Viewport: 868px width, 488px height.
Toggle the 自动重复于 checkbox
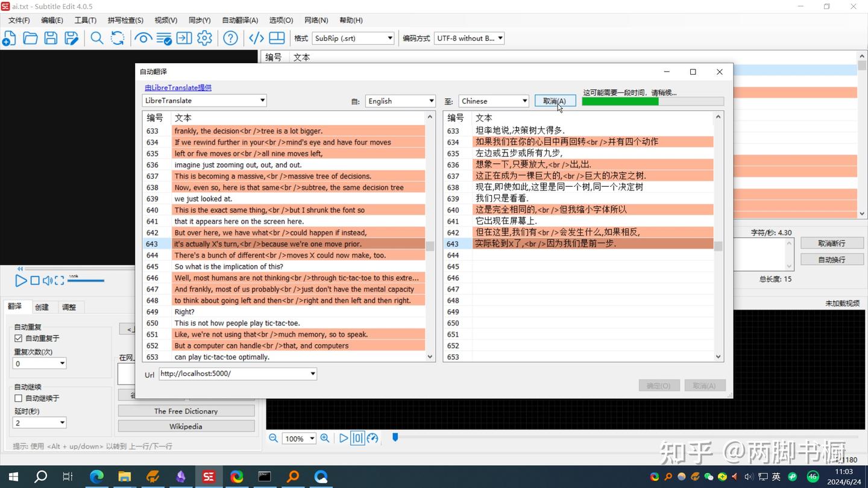point(18,339)
